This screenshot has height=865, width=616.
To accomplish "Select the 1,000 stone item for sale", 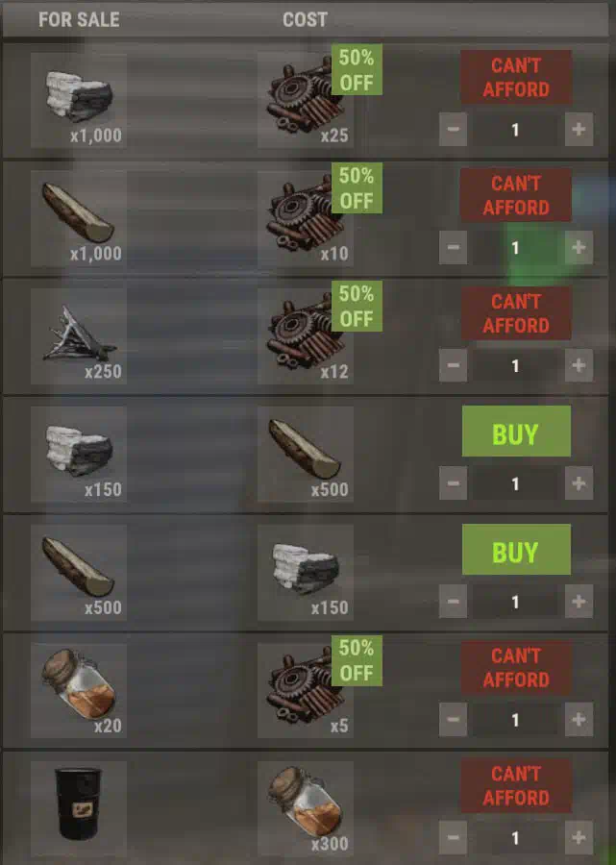I will 78,100.
